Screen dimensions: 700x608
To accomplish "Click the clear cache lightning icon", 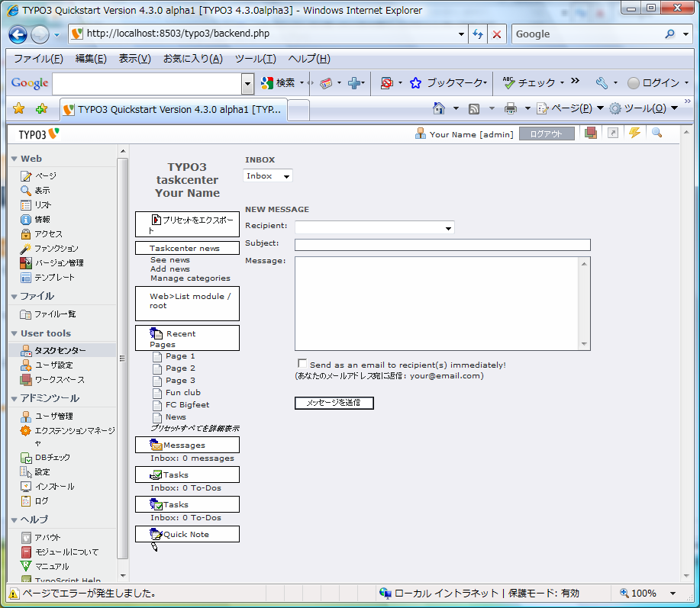I will (634, 133).
